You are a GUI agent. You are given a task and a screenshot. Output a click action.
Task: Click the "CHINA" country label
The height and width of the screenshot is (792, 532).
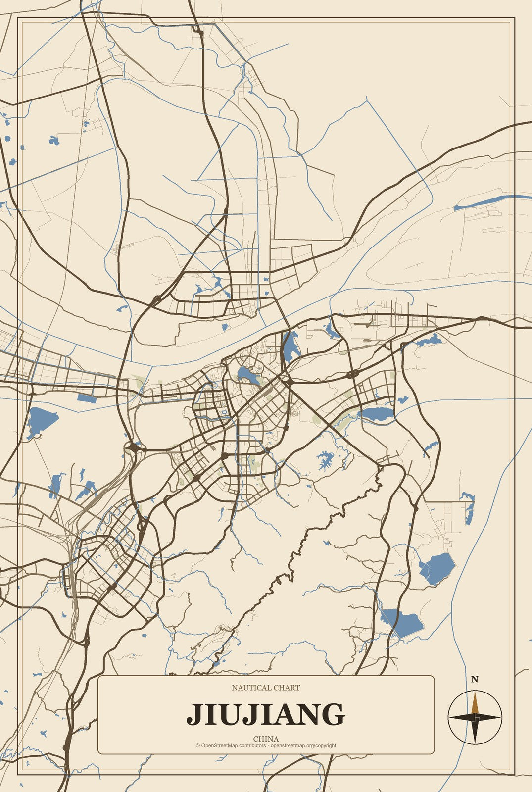[266, 739]
